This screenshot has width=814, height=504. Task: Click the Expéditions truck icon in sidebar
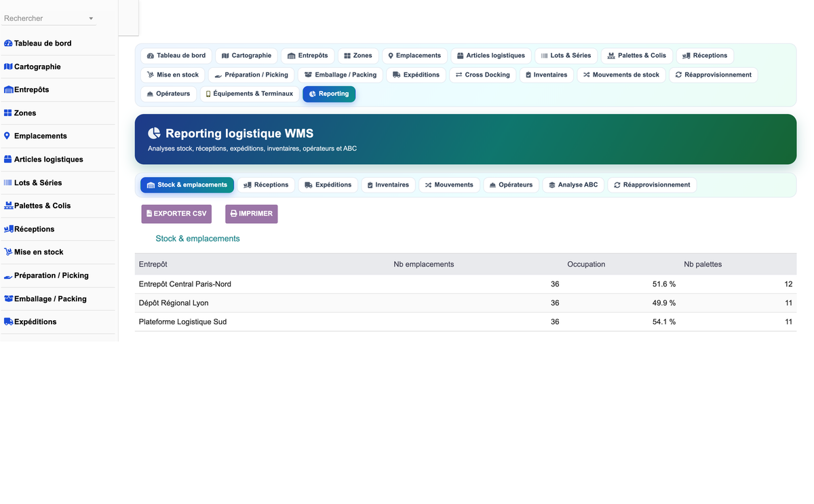9,322
